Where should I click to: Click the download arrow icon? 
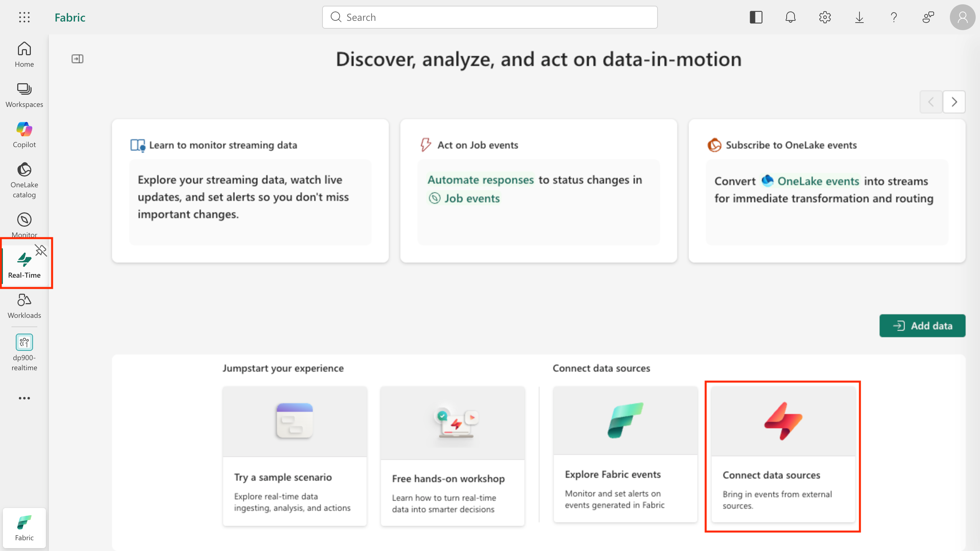click(x=859, y=17)
